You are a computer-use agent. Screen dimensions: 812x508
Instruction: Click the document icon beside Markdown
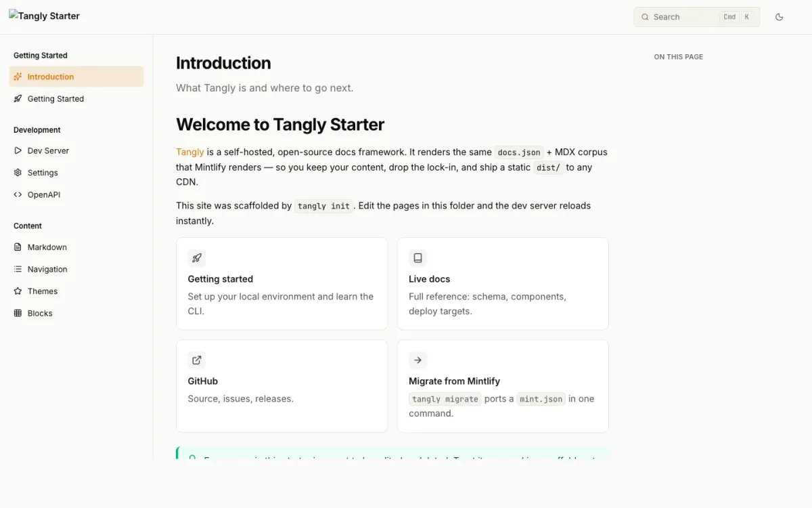pos(18,247)
